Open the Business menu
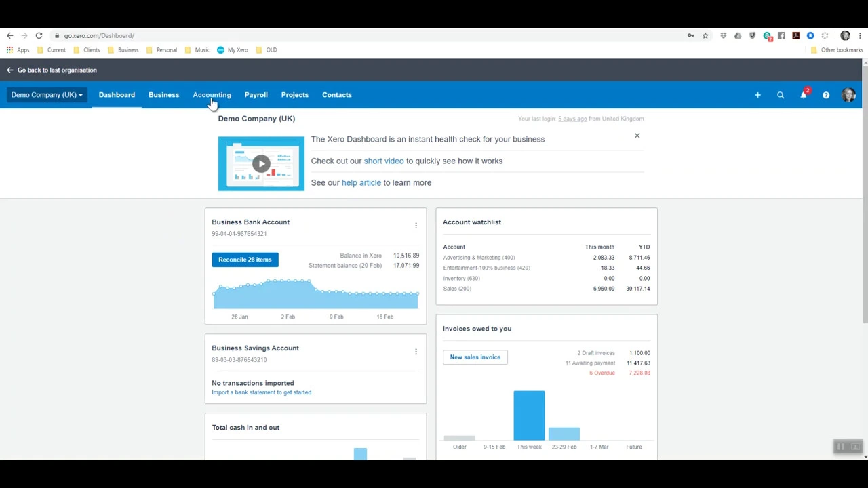868x488 pixels. (x=163, y=95)
